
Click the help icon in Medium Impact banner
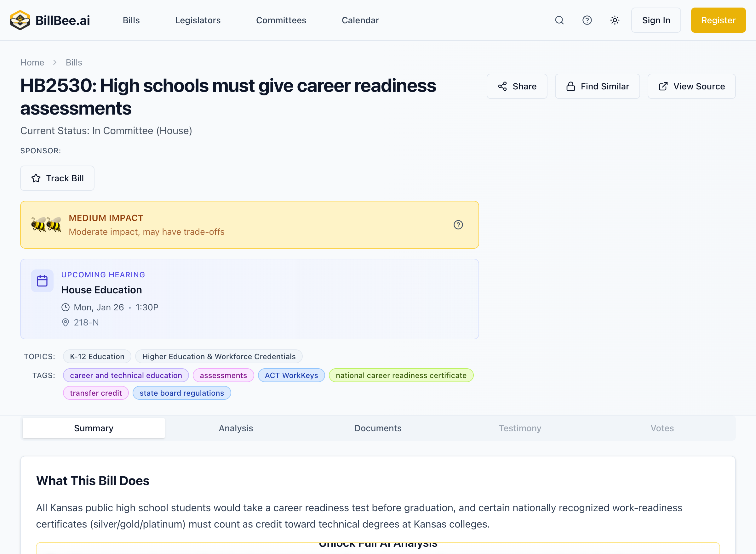point(458,225)
